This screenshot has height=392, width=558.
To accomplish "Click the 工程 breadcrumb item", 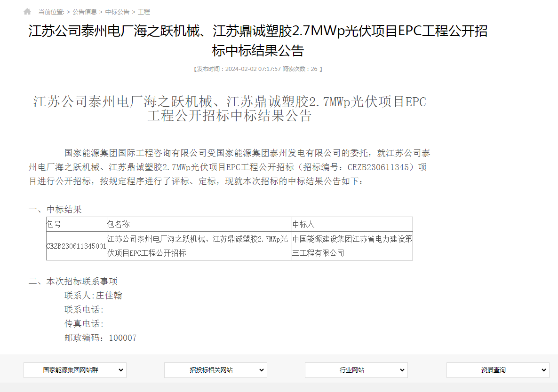I will coord(144,12).
